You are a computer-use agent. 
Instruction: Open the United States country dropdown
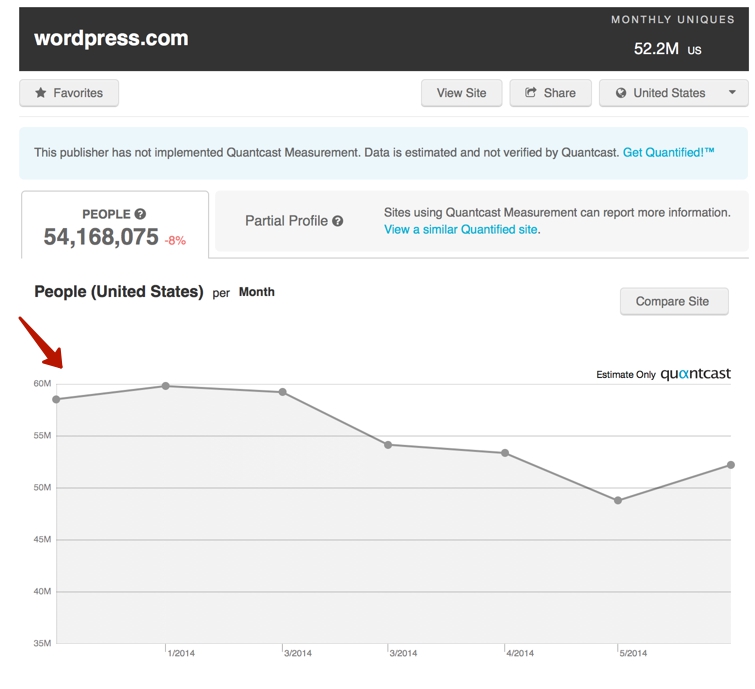(x=674, y=93)
